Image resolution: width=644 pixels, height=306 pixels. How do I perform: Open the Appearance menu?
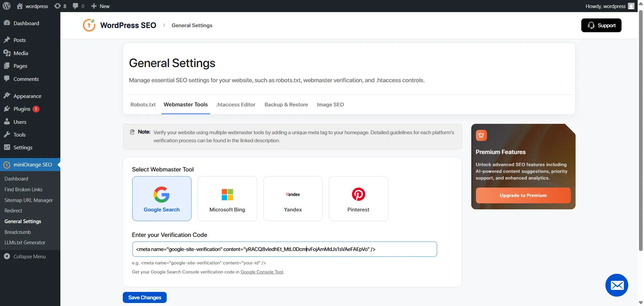coord(30,96)
